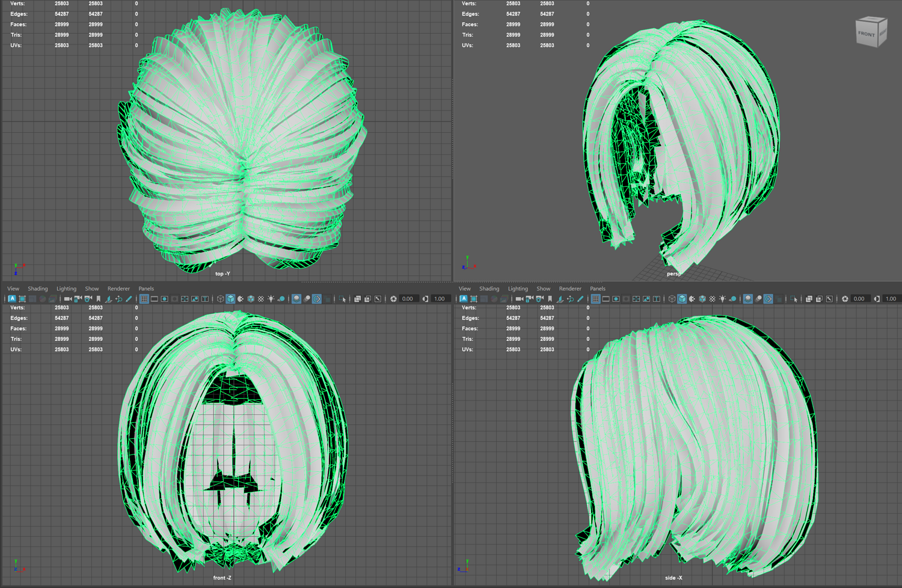902x588 pixels.
Task: Click exposure value 0.00 field in side view
Action: [x=860, y=299]
